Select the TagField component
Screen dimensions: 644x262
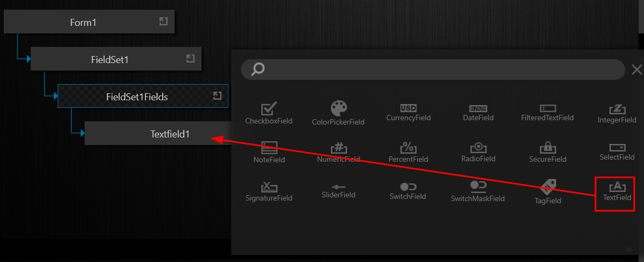[x=548, y=192]
